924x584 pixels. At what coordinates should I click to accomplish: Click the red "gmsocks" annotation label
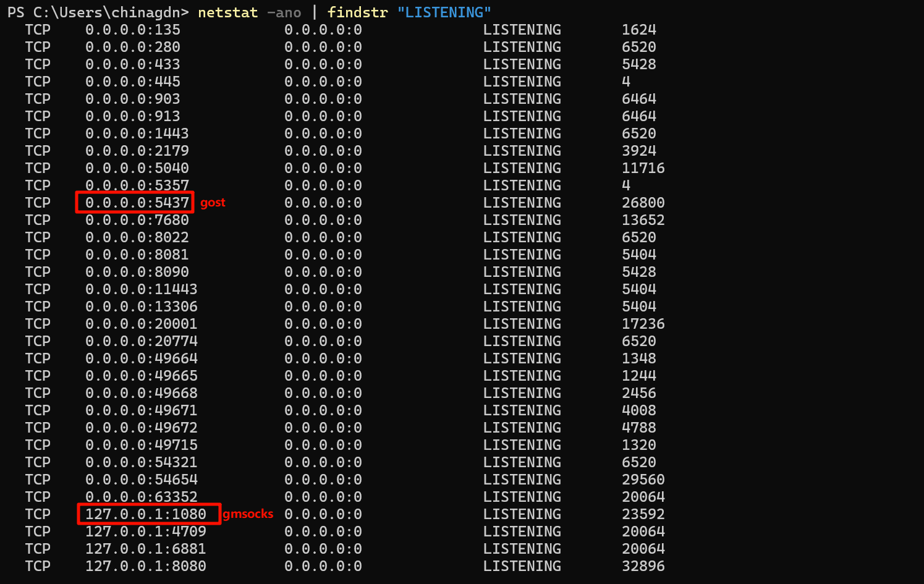(248, 514)
